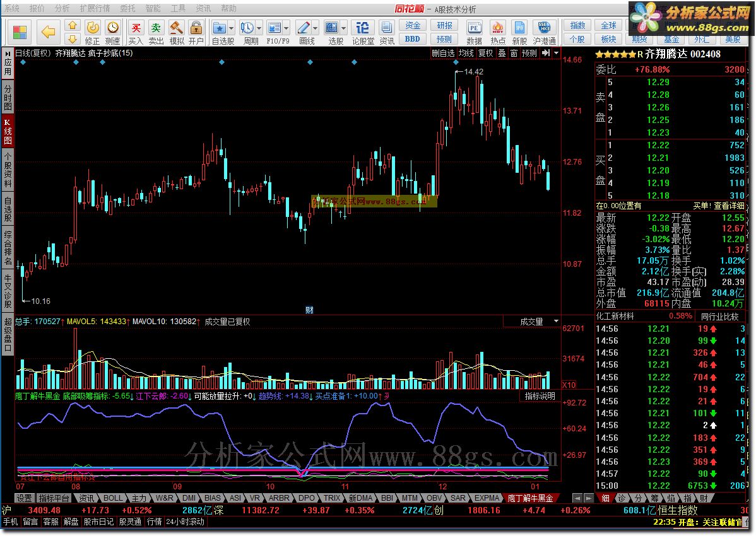
Task: Open the 修正 correction tool
Action: (x=92, y=33)
